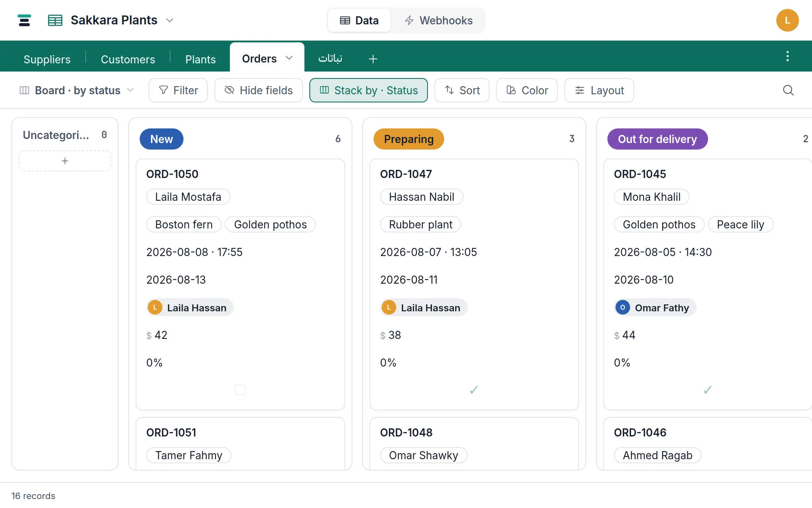Viewport: 812px width, 508px height.
Task: Click the Tamer Fahmy customer chip
Action: pyautogui.click(x=189, y=455)
